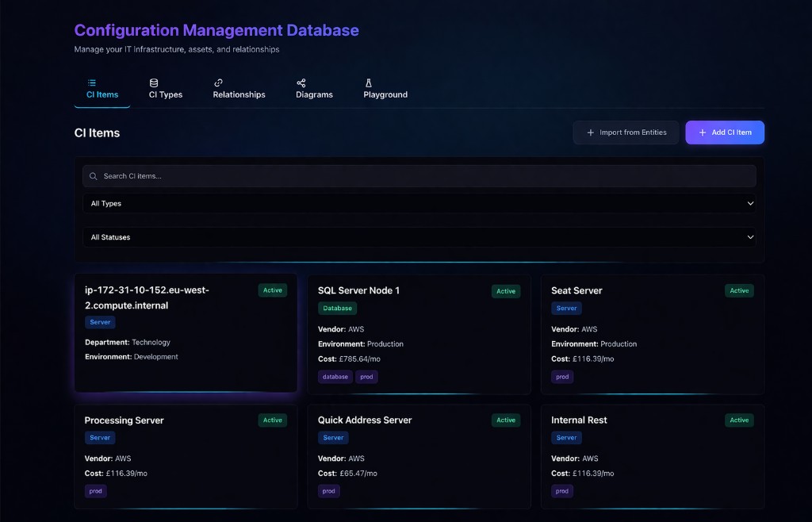
Task: Click the Database type badge on SQL Server Node 1
Action: click(x=337, y=308)
